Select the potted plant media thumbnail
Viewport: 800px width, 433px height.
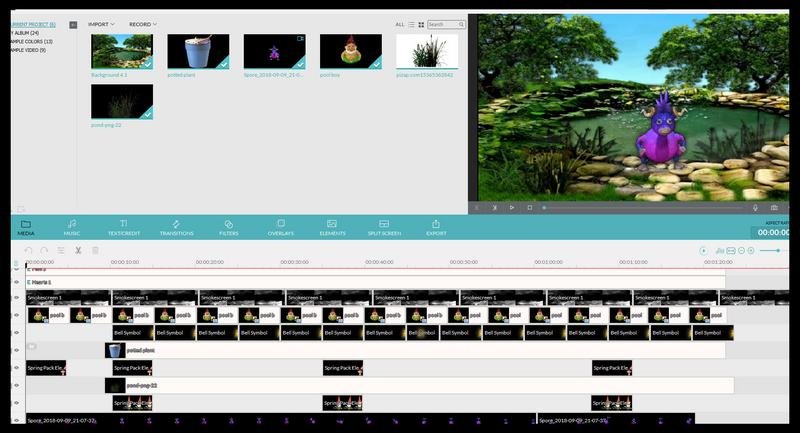pos(198,52)
